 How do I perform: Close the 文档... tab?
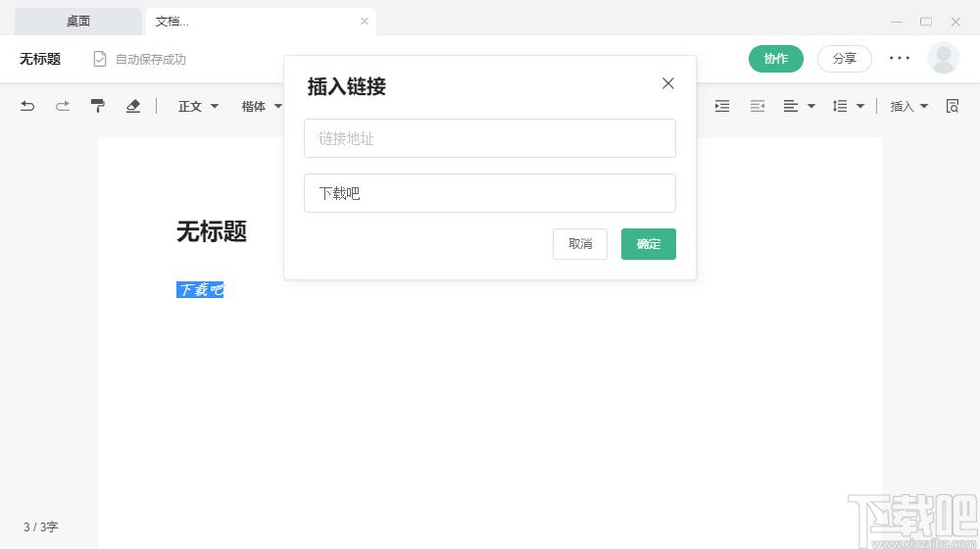tap(365, 22)
